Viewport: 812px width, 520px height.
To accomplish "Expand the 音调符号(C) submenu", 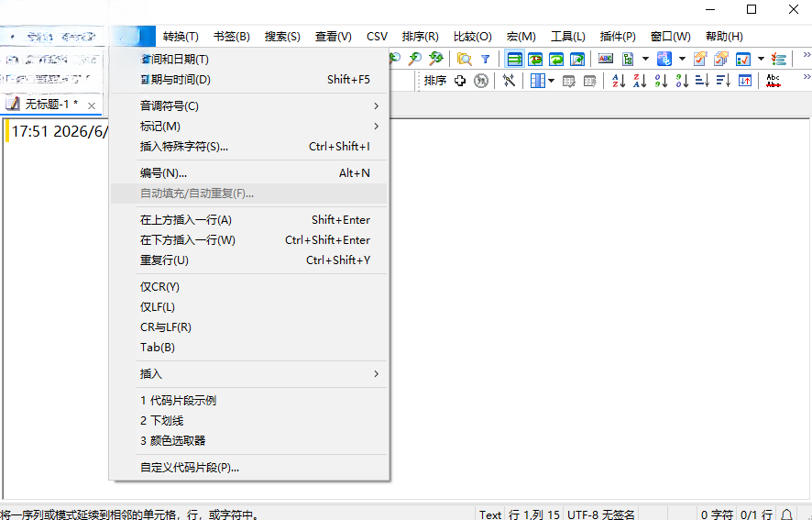I will 248,105.
